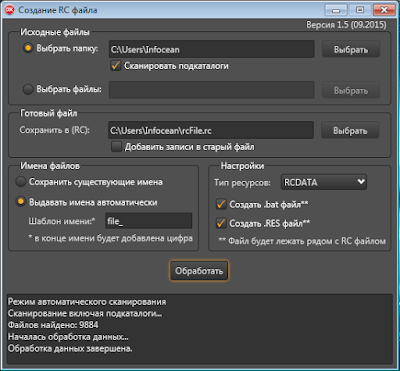Choose 'Выдавать имена автоматически' radio option
This screenshot has width=400, height=371.
coord(21,202)
